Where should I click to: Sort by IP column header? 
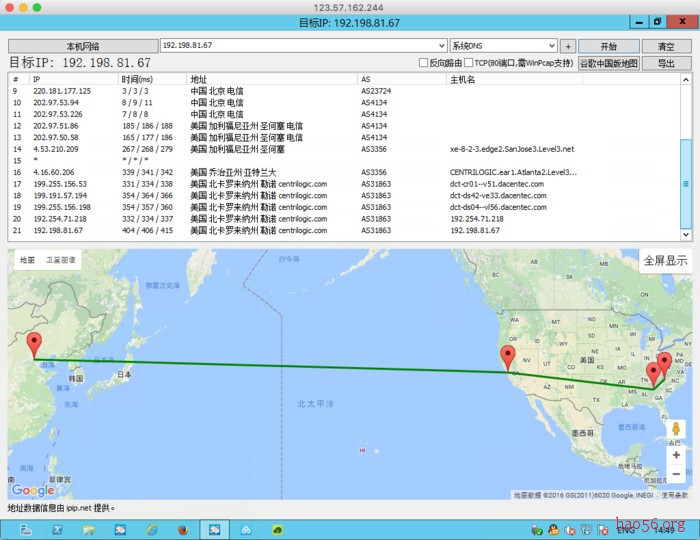(74, 79)
